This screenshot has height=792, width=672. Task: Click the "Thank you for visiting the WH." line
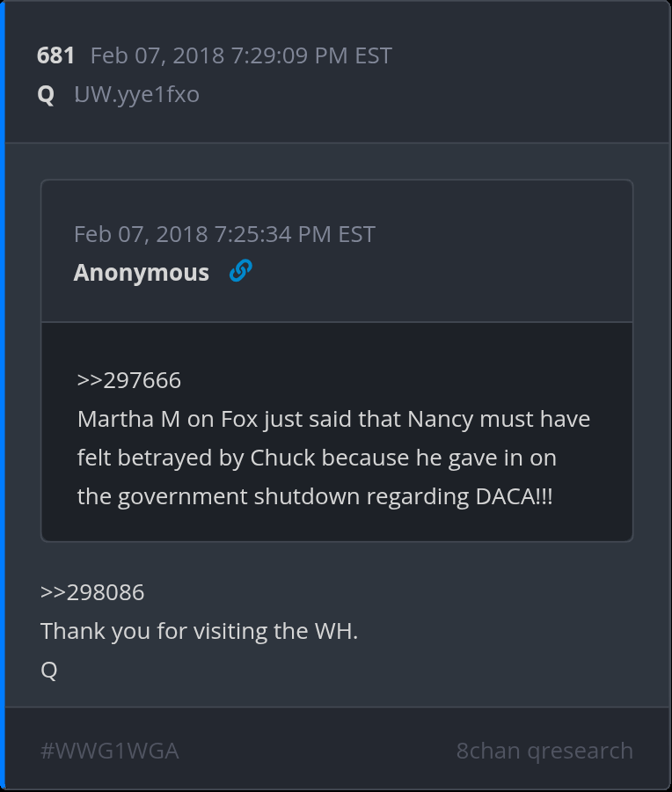tap(199, 631)
